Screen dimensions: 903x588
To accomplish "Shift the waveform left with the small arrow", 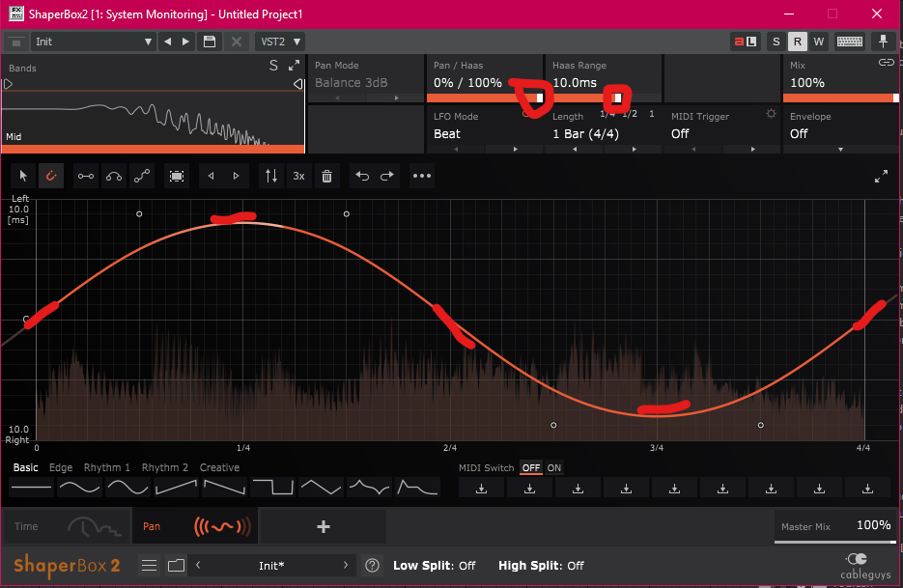I will (211, 177).
